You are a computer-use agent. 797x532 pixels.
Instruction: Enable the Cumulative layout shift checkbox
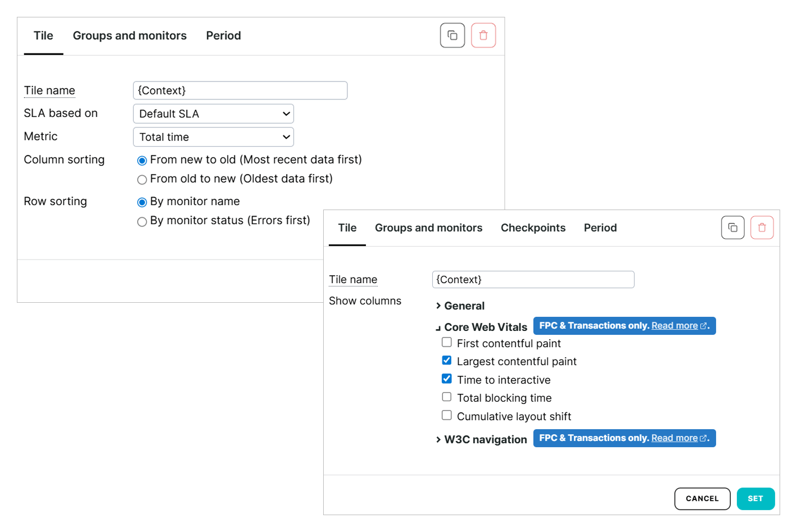coord(447,416)
